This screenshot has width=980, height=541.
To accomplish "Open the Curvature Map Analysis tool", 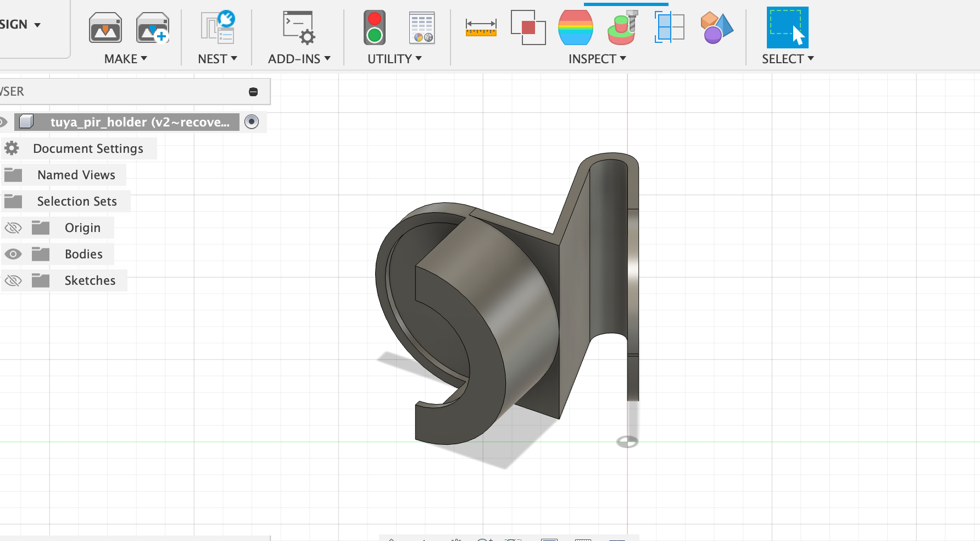I will 575,26.
